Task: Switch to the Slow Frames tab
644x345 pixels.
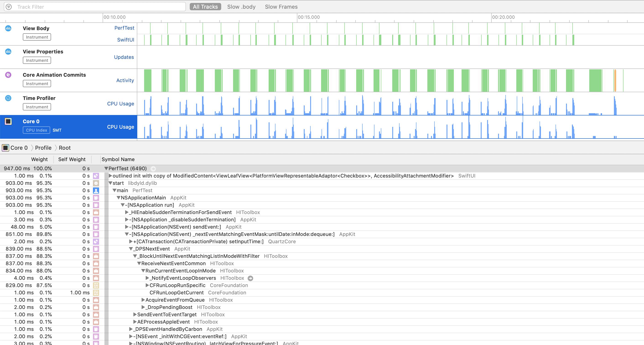Action: [281, 7]
